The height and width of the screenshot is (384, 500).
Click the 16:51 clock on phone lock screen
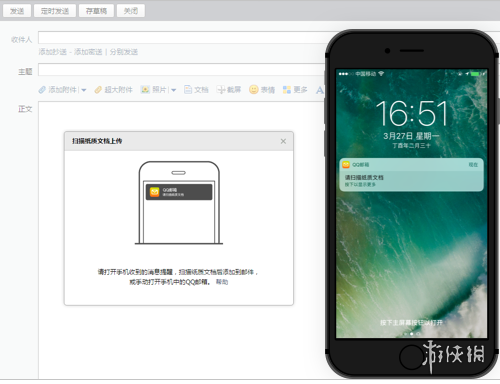point(412,113)
